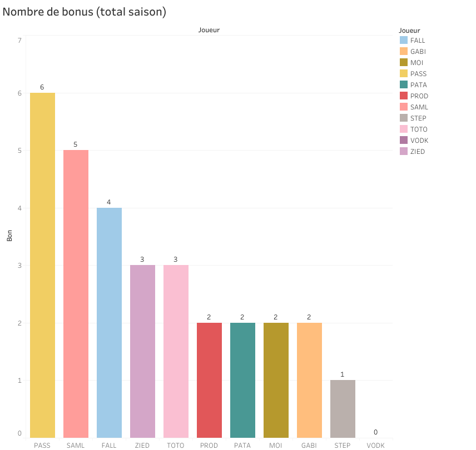Select the light blue FALL bar
The height and width of the screenshot is (450, 476).
109,323
